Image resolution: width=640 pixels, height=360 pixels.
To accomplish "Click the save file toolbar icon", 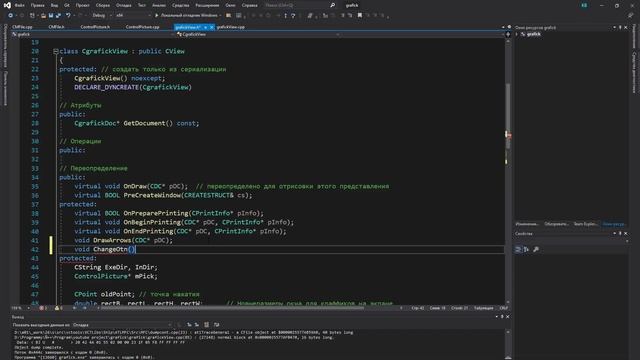I will click(51, 16).
